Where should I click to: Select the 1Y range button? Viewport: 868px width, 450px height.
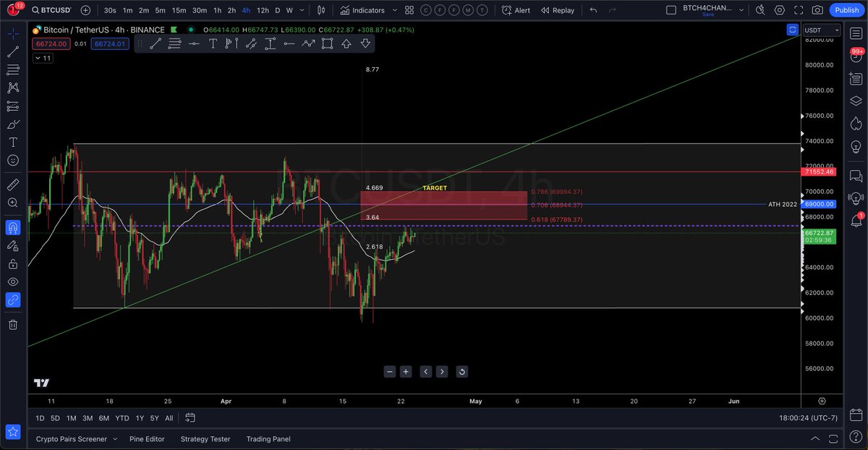140,418
